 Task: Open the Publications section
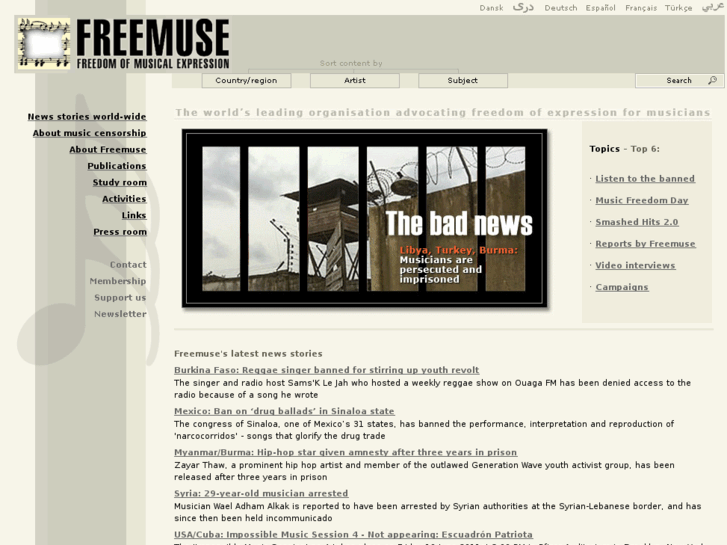coord(116,166)
